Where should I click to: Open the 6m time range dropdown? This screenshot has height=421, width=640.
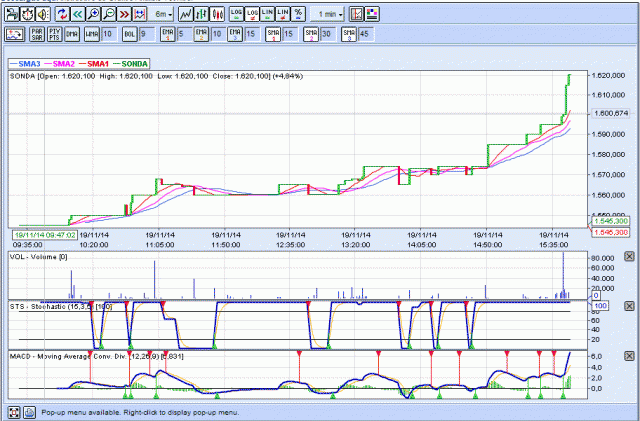(x=160, y=14)
